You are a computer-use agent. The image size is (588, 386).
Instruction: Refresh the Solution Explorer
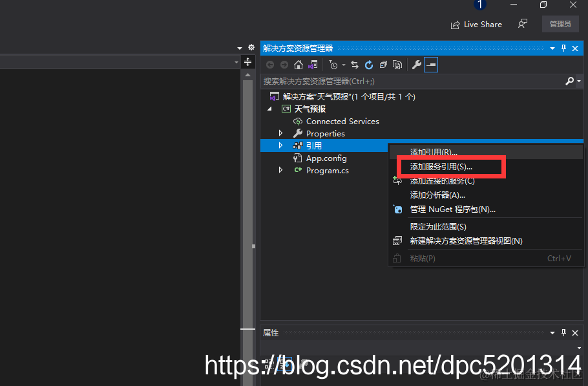click(369, 65)
